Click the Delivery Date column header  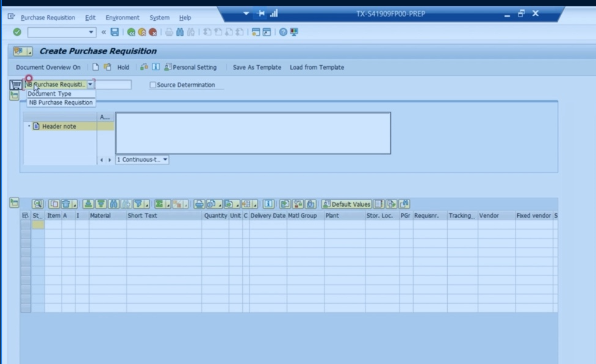(268, 215)
